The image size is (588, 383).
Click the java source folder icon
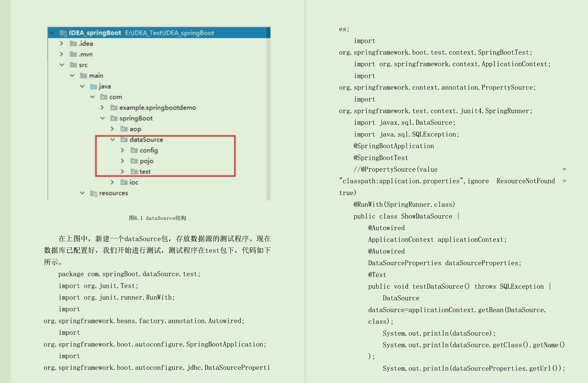pyautogui.click(x=93, y=86)
